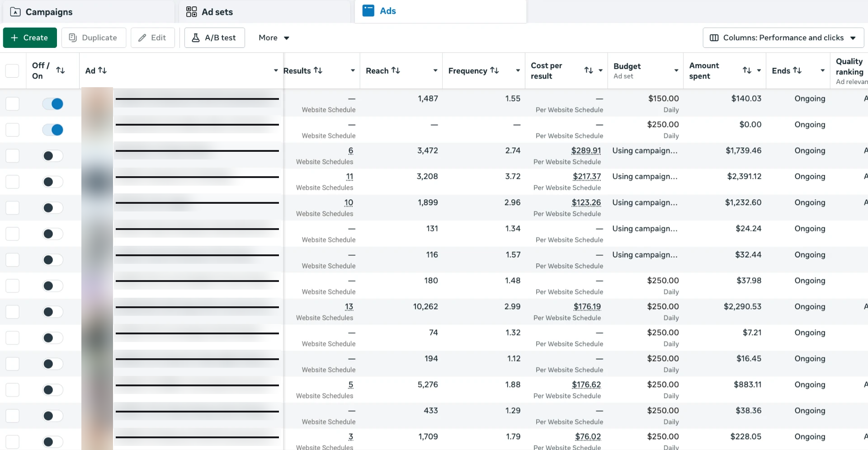Click the $123.26 cost per result
Image resolution: width=868 pixels, height=450 pixels.
(x=586, y=202)
